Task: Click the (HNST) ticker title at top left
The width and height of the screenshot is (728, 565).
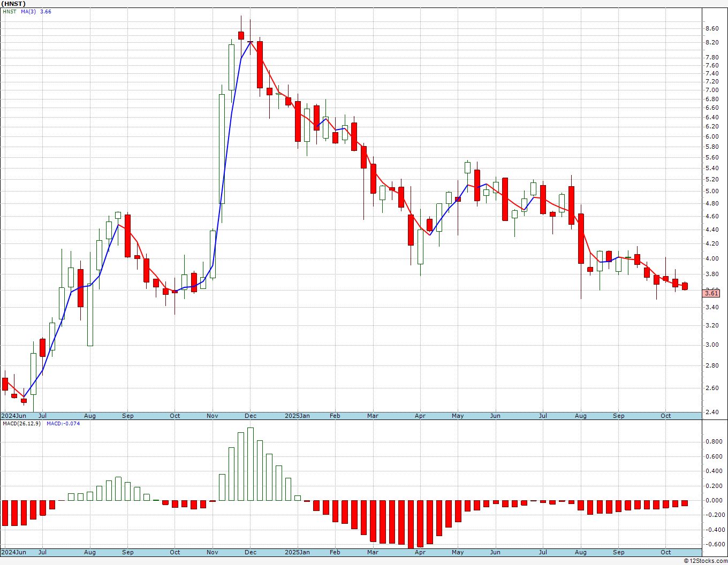Action: tap(13, 4)
